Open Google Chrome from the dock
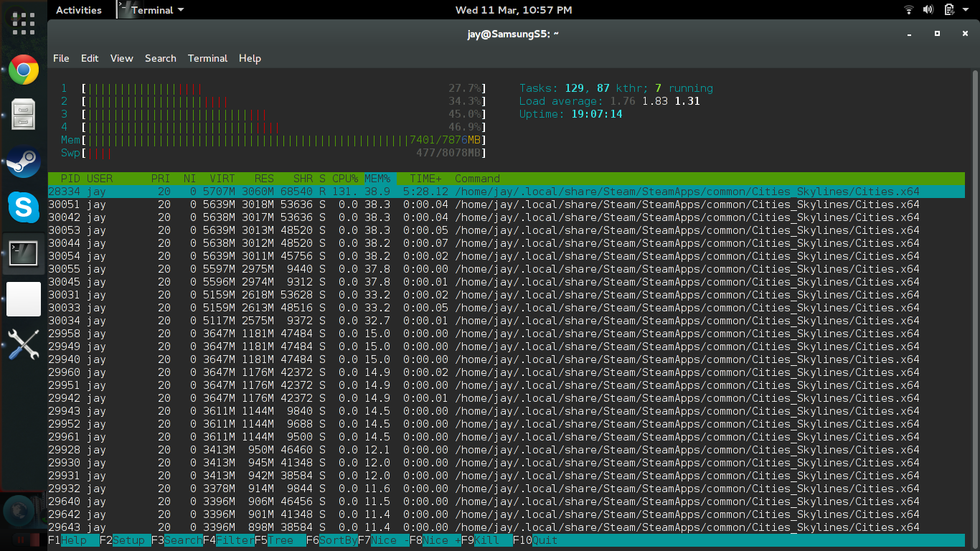This screenshot has height=551, width=980. (24, 70)
